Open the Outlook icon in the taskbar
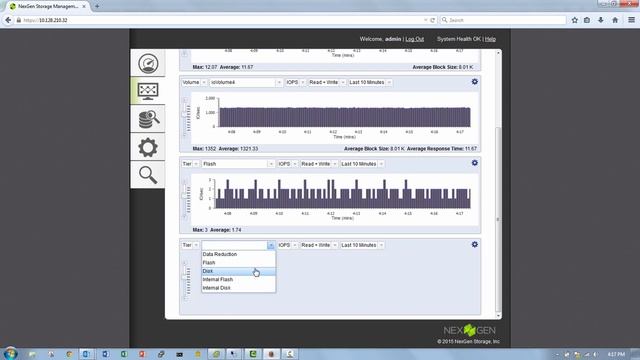The image size is (640, 360). point(86,354)
